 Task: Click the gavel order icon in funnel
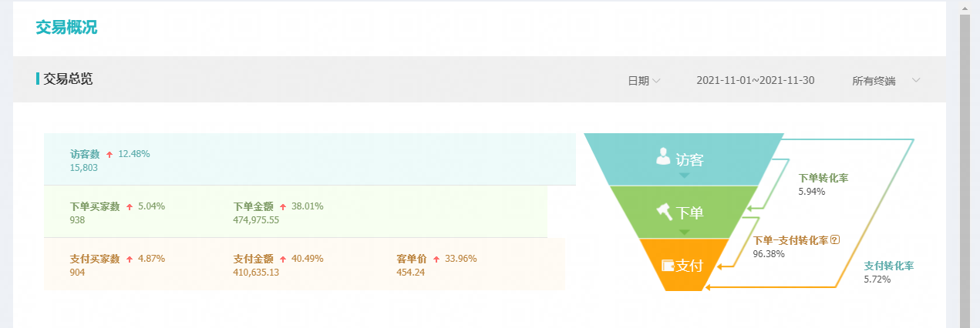click(664, 210)
